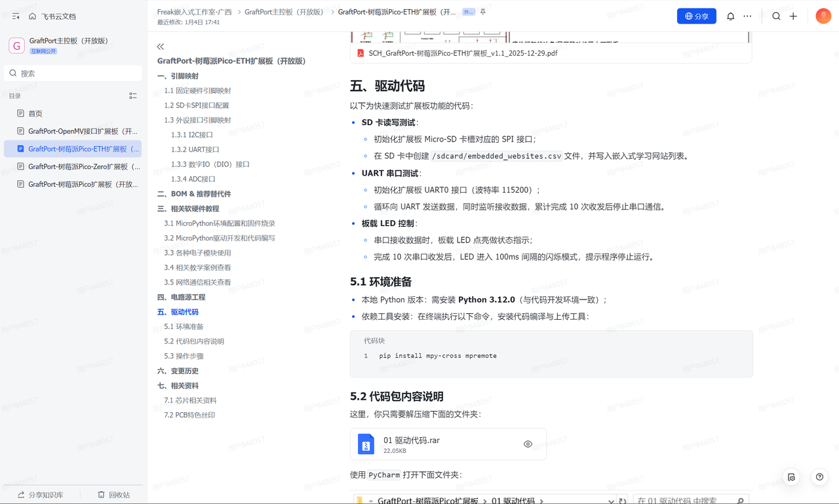Viewport: 839px width, 504px height.
Task: Click the directory settings icon beside 目录
Action: click(133, 96)
